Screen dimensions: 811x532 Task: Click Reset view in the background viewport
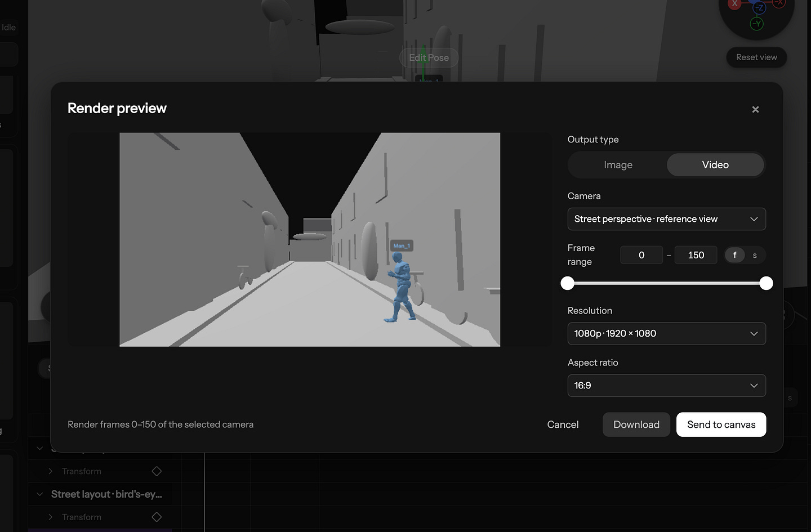coord(756,57)
